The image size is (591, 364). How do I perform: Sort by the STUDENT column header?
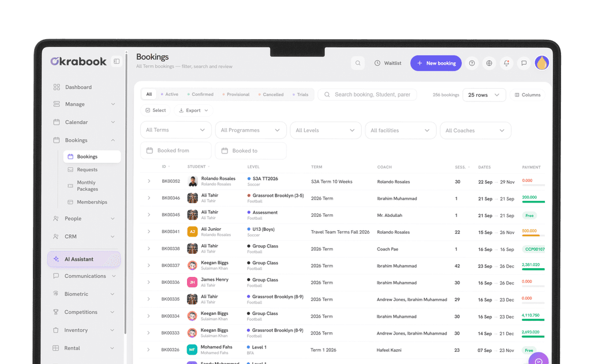[x=199, y=167]
